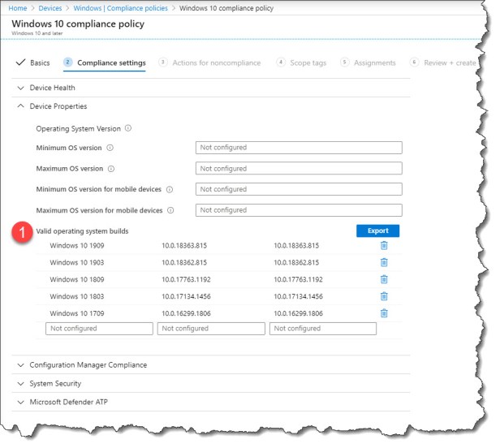Select the Windows 10 1909 row label
The image size is (500, 448).
pyautogui.click(x=77, y=246)
